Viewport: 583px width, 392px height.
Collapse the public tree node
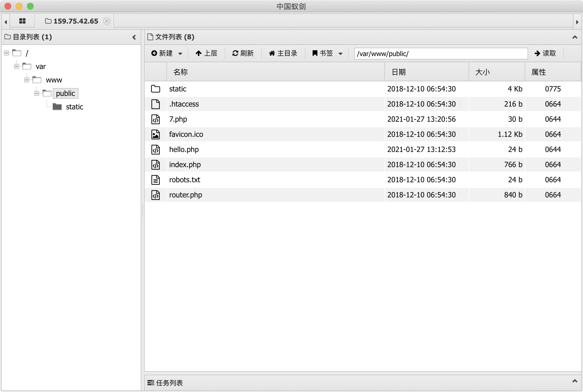click(37, 93)
